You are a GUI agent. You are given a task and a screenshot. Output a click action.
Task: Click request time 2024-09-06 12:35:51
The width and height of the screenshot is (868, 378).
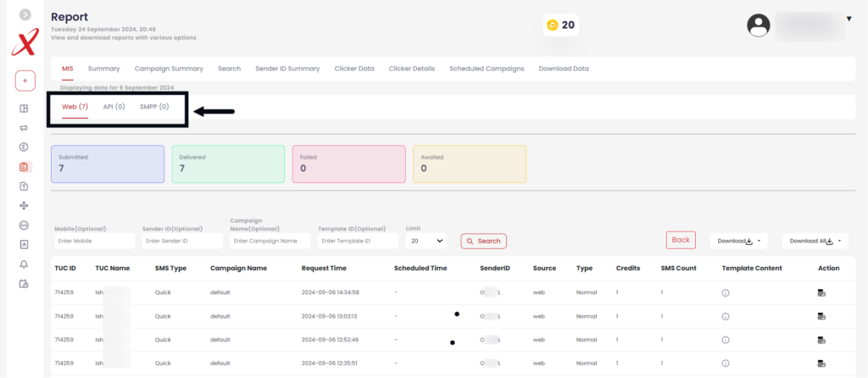(330, 364)
